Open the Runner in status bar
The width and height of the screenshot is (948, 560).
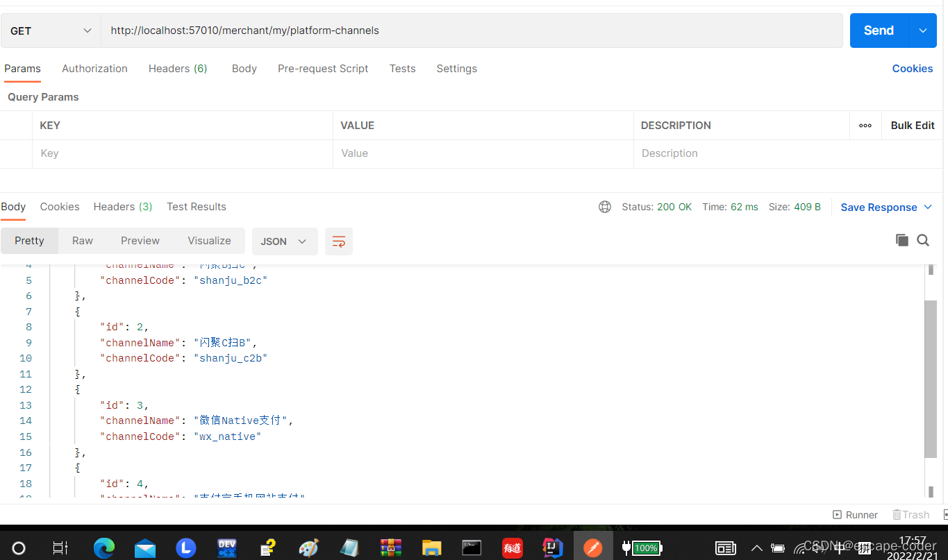(855, 515)
